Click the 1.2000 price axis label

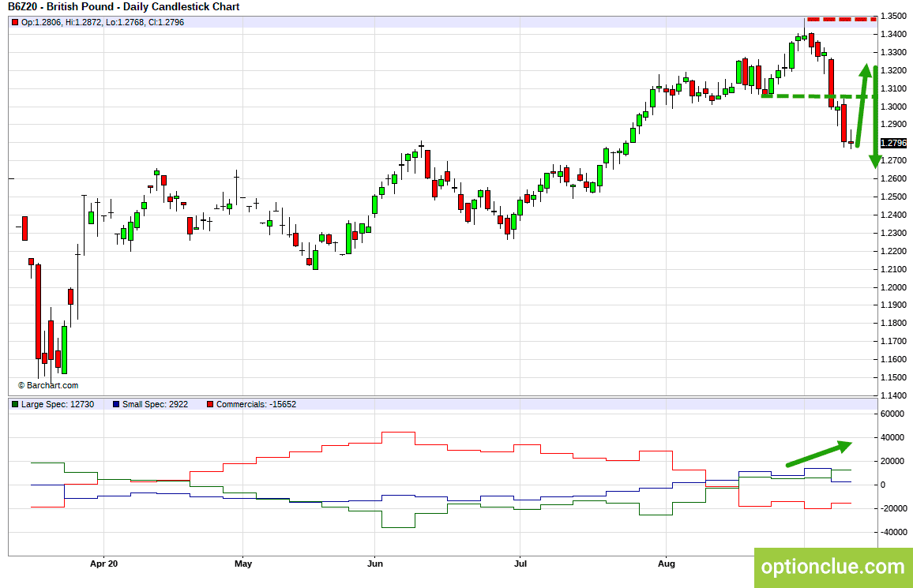coord(893,287)
